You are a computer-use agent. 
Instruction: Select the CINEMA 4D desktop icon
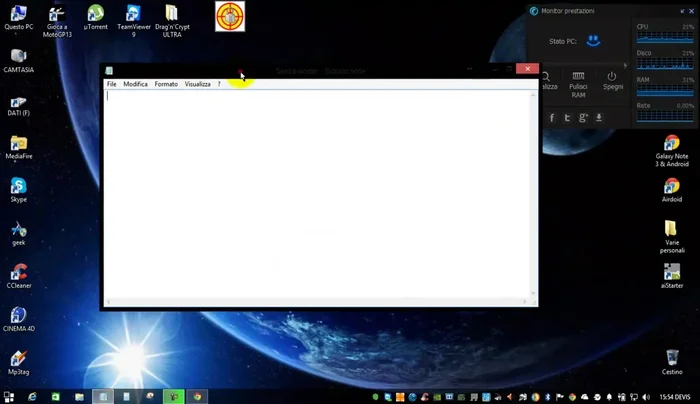[x=19, y=319]
